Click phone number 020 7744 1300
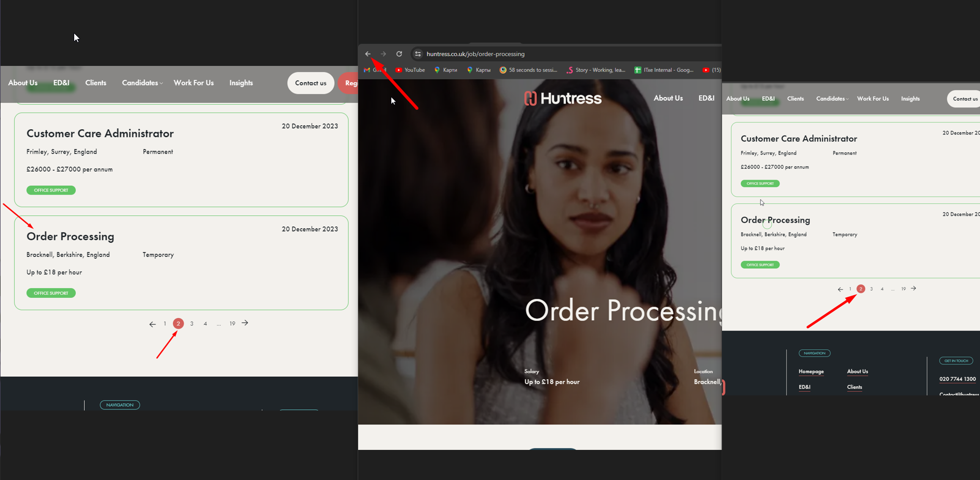The image size is (980, 480). pos(957,379)
